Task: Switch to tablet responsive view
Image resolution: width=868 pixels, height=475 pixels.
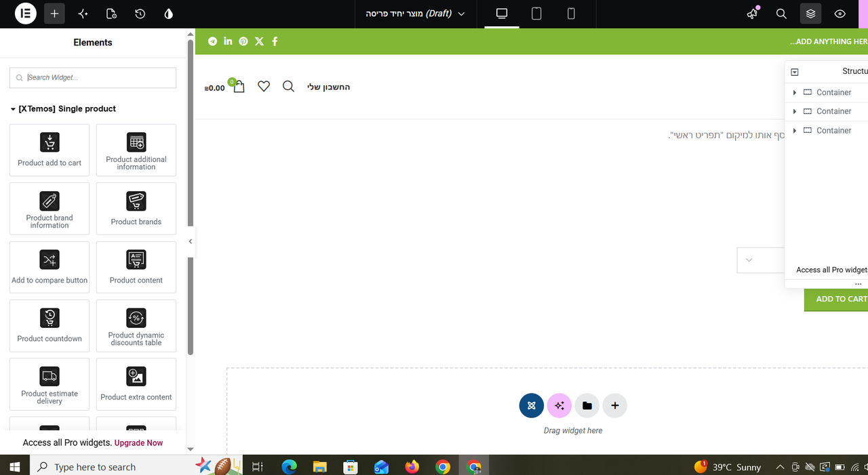Action: tap(536, 14)
